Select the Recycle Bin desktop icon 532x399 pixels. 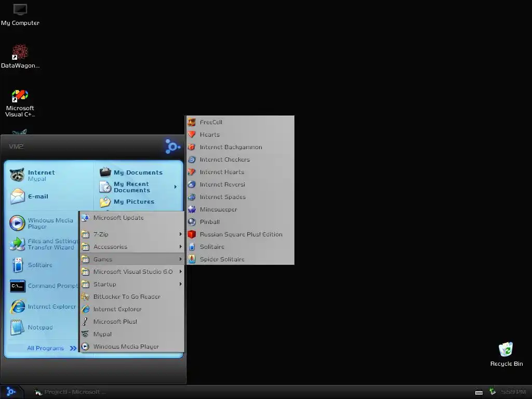tap(506, 354)
